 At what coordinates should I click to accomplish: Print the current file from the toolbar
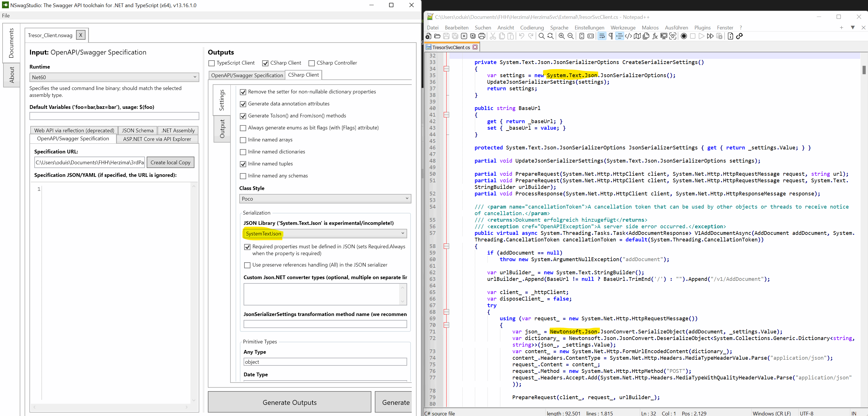click(x=482, y=36)
